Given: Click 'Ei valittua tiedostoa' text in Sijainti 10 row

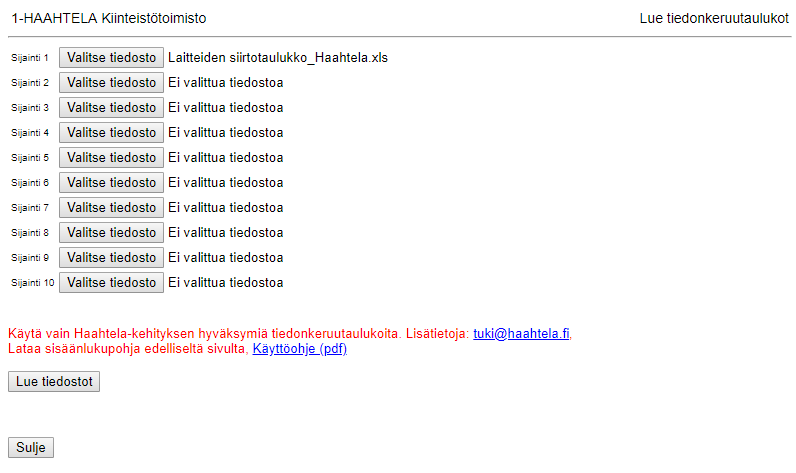Looking at the screenshot, I should (225, 283).
